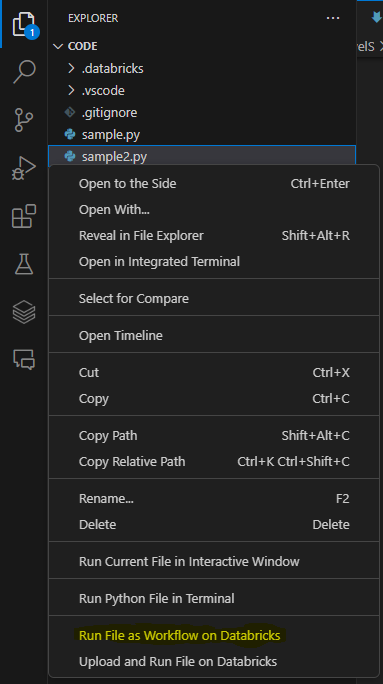Image resolution: width=383 pixels, height=684 pixels.
Task: Choose Copy from context menu
Action: coord(214,398)
